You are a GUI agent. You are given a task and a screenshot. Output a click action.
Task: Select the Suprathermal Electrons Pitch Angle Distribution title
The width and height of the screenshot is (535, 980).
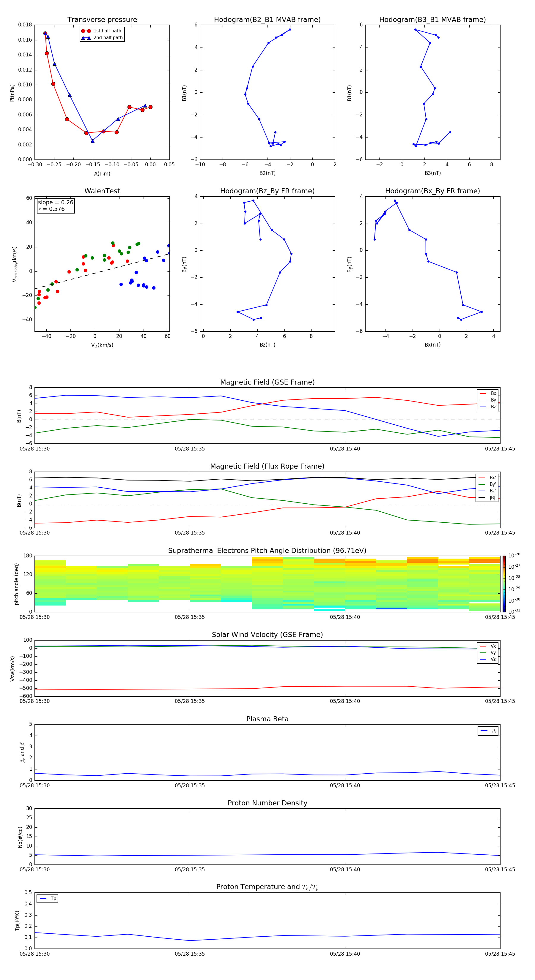click(x=267, y=551)
